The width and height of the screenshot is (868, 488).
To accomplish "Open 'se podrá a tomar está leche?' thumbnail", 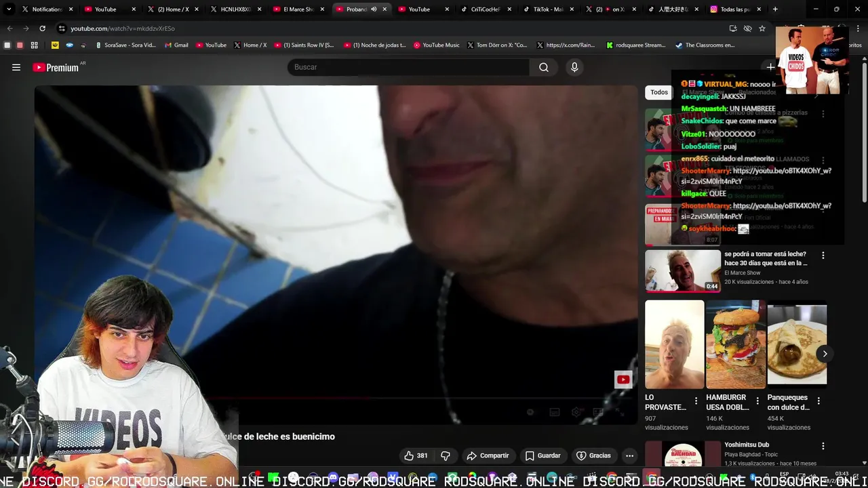I will point(683,270).
